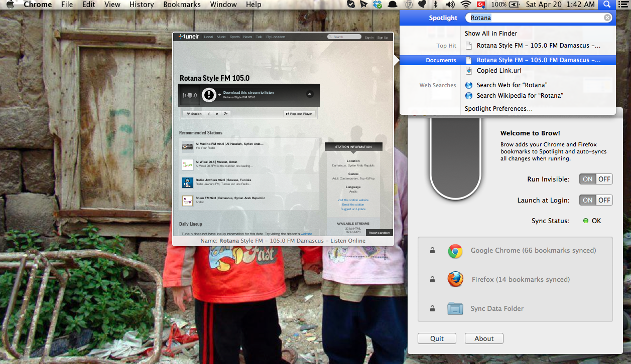The height and width of the screenshot is (364, 631).
Task: Turn Run Invisible OFF
Action: tap(604, 179)
